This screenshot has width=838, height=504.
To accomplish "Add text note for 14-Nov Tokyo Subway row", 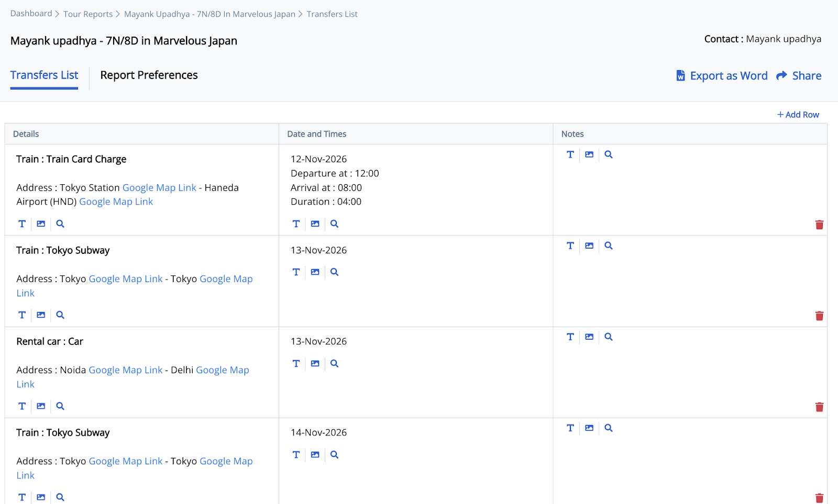I will pos(570,428).
